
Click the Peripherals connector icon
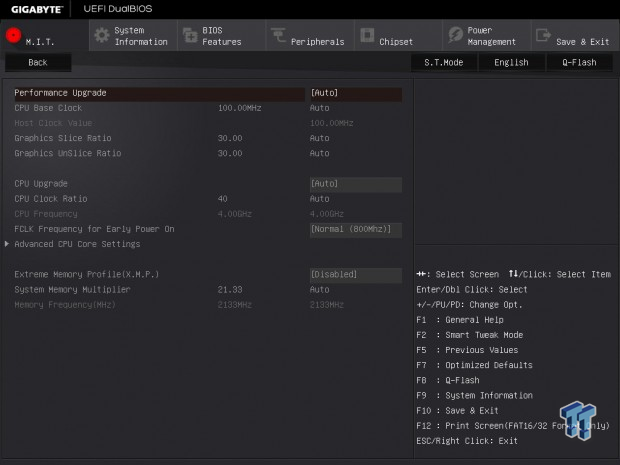click(278, 35)
